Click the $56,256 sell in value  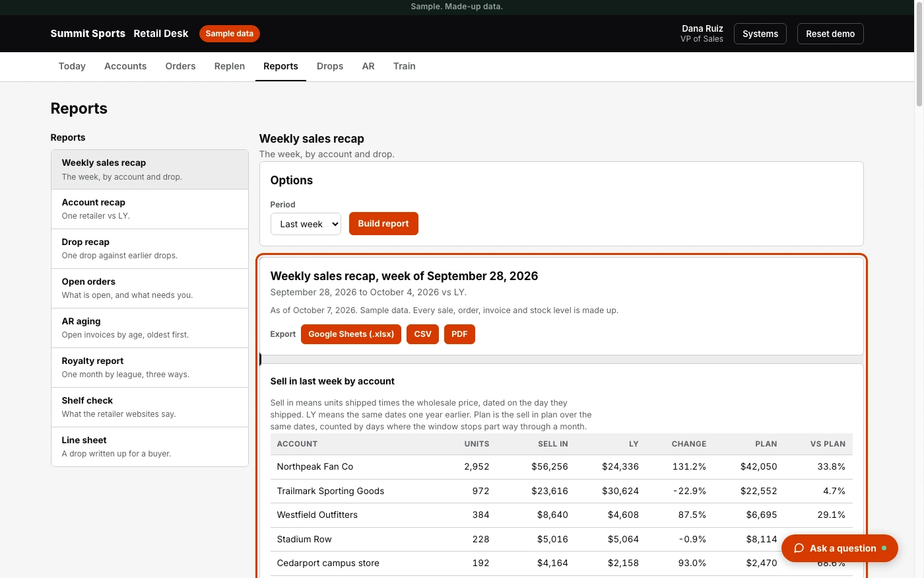(550, 467)
